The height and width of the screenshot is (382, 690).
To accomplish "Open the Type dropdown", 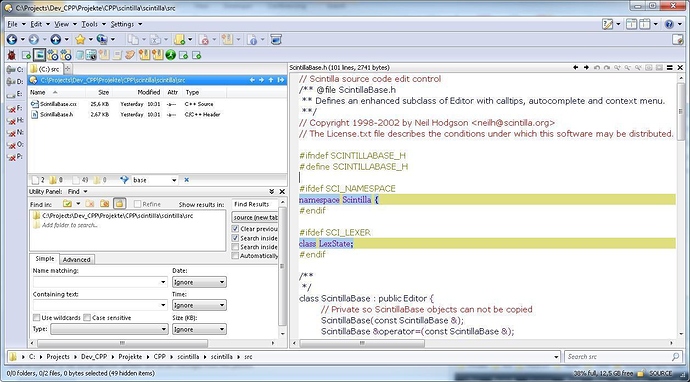I will point(109,329).
